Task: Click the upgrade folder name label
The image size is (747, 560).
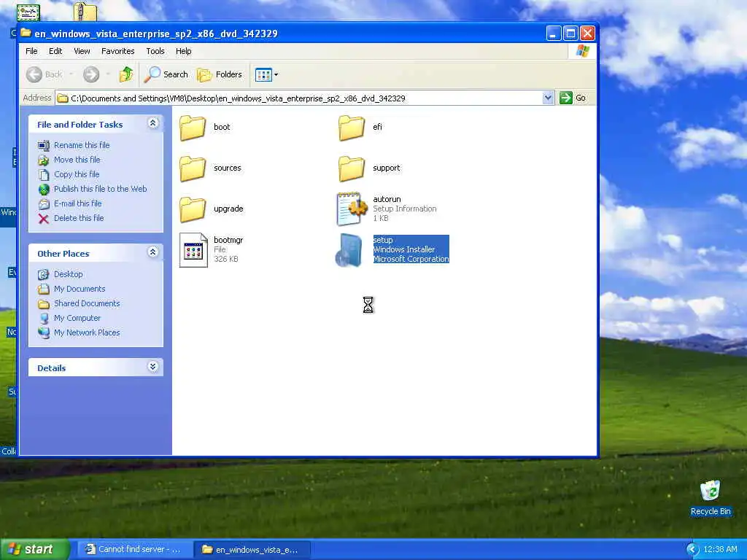Action: pos(228,209)
